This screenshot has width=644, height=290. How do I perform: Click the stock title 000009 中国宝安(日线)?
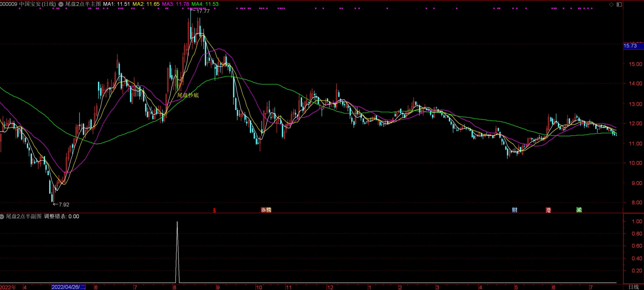pos(28,4)
